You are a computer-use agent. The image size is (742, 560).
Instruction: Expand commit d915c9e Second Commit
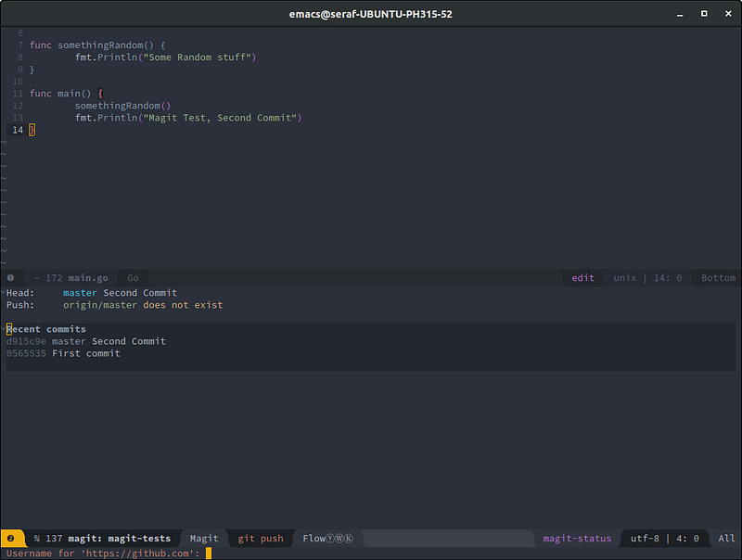(85, 341)
